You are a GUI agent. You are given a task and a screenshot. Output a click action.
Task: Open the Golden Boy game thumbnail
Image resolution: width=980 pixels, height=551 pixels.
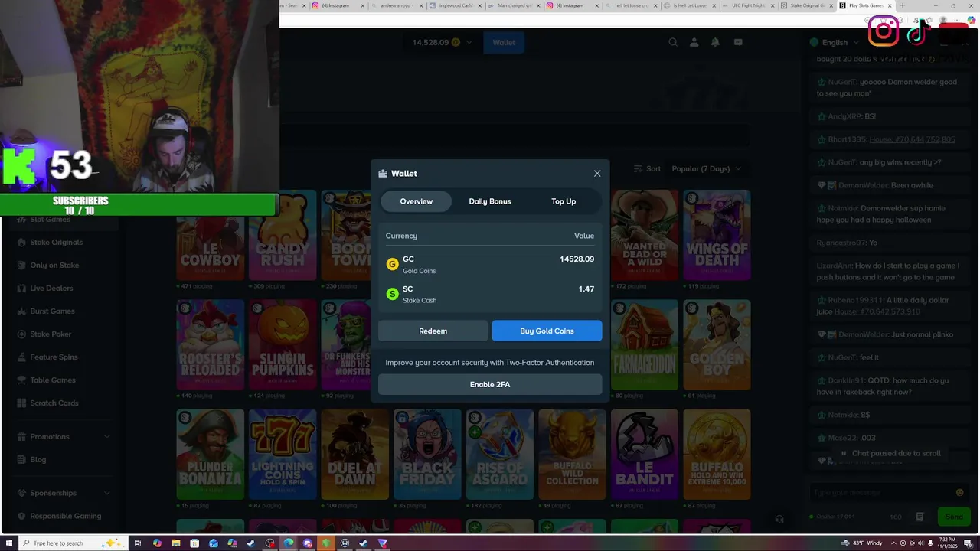click(x=717, y=344)
